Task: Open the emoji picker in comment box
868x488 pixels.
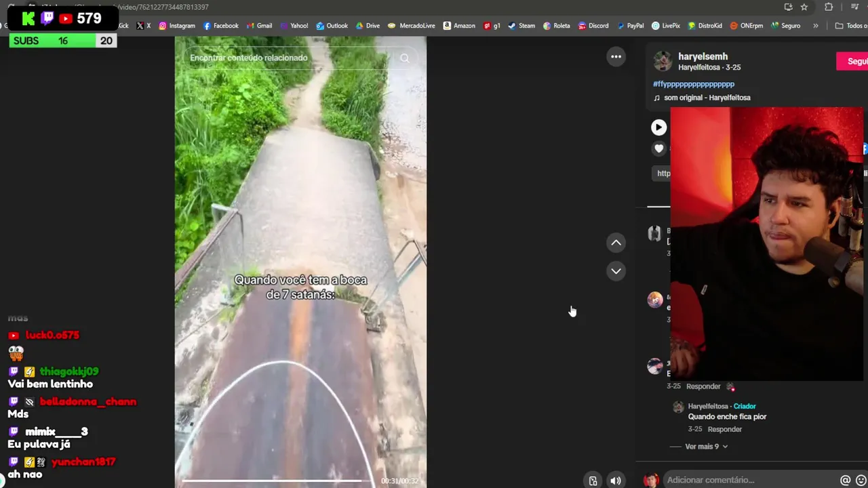Action: [x=862, y=480]
